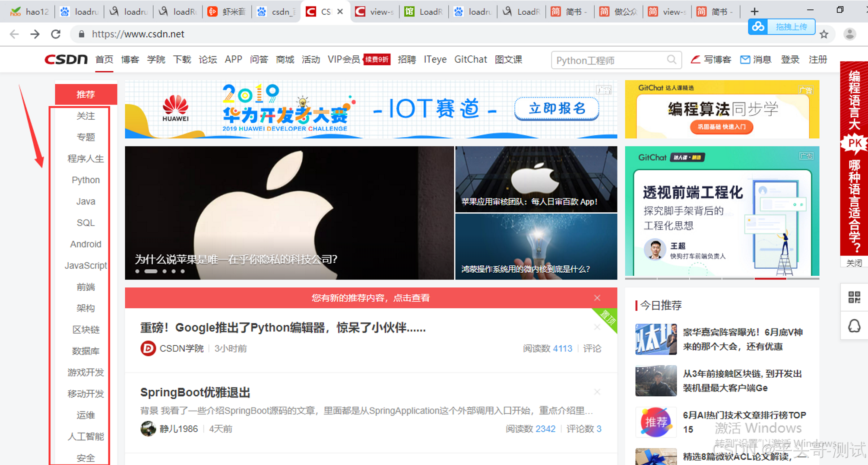This screenshot has height=465, width=868.
Task: Dismiss the Google Python editor article
Action: tap(597, 327)
